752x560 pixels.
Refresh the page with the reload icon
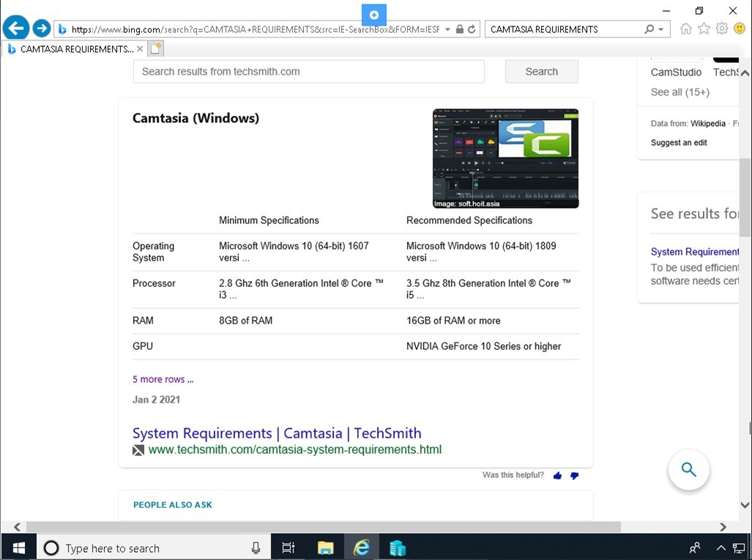click(x=472, y=29)
